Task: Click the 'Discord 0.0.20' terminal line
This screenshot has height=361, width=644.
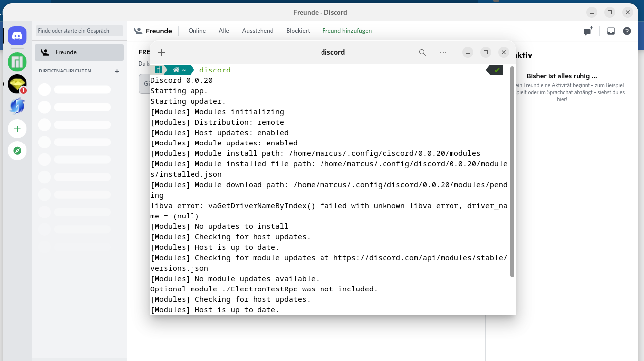Action: pyautogui.click(x=182, y=80)
